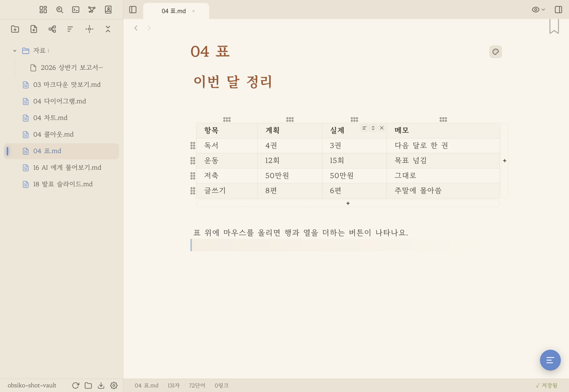Close the 04 표.md tab
This screenshot has width=569, height=392.
click(193, 11)
